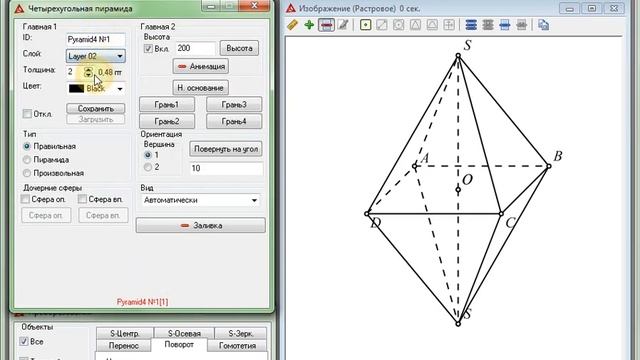Image resolution: width=640 pixels, height=360 pixels.
Task: Click the 'Грань4' button
Action: [234, 121]
